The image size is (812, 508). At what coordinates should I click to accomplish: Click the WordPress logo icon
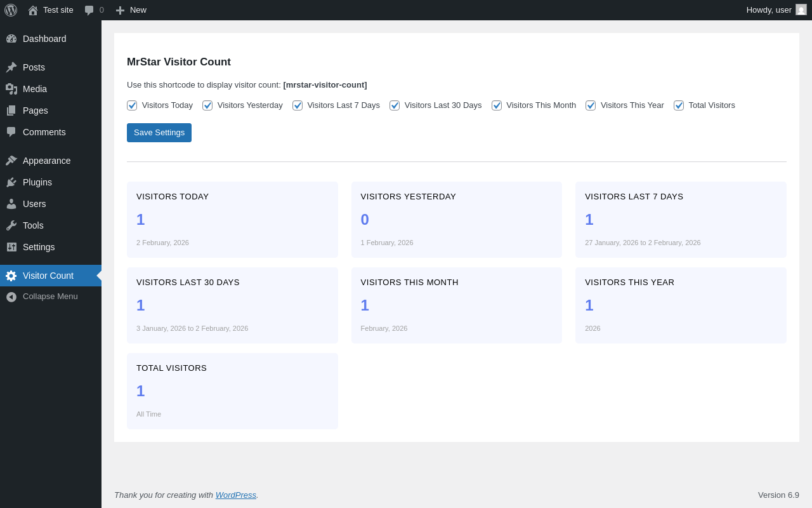[x=11, y=10]
